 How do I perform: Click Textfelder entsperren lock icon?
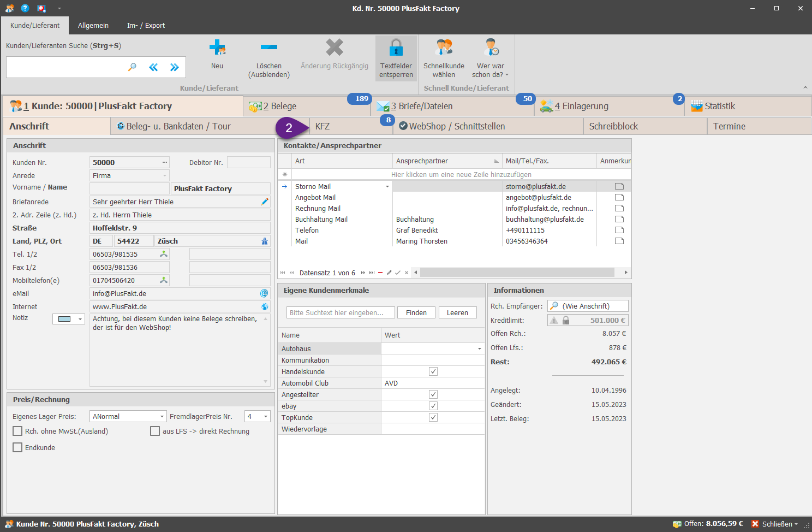396,48
